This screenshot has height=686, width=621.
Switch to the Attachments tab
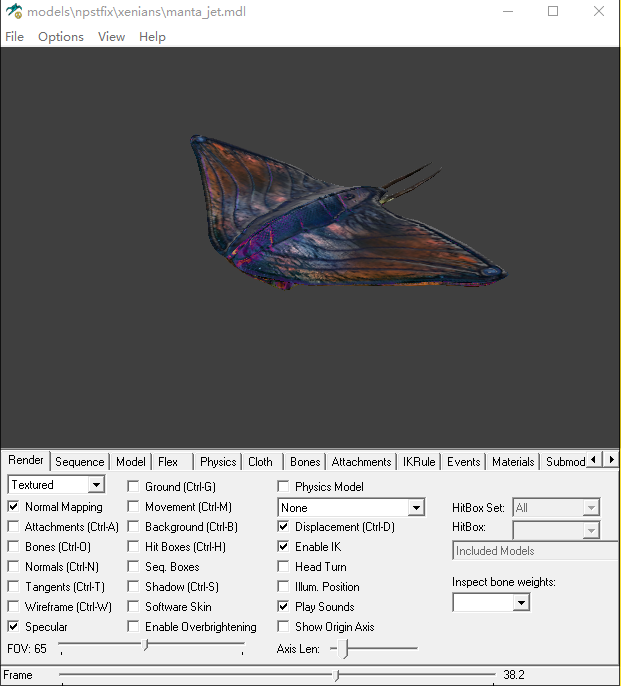(361, 462)
